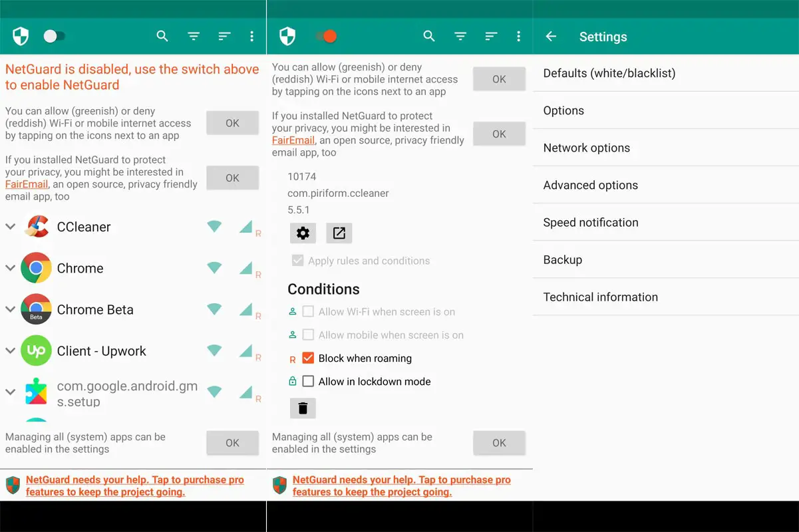Expand the CCleaner entry

(10, 227)
